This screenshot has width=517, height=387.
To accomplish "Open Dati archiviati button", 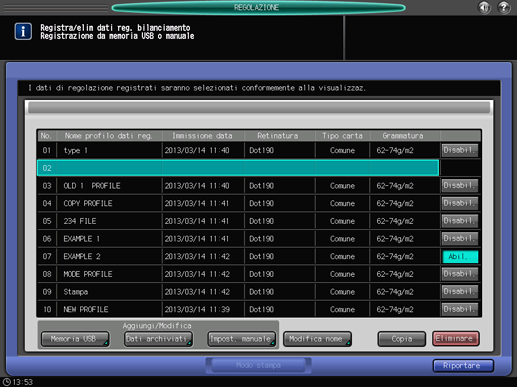I will (158, 339).
